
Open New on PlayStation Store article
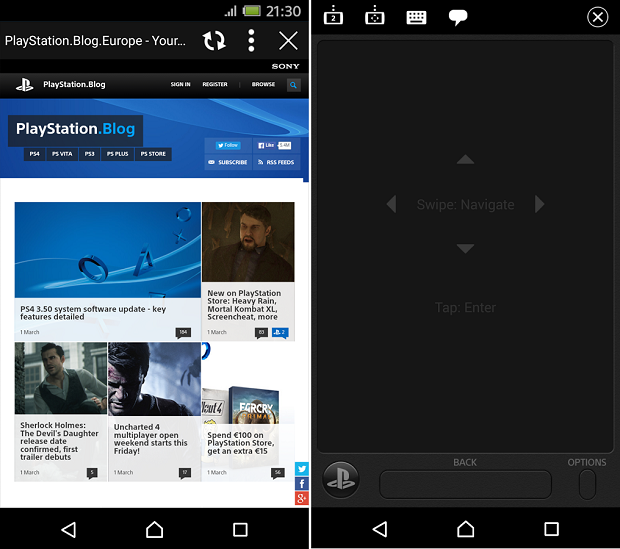pyautogui.click(x=244, y=305)
